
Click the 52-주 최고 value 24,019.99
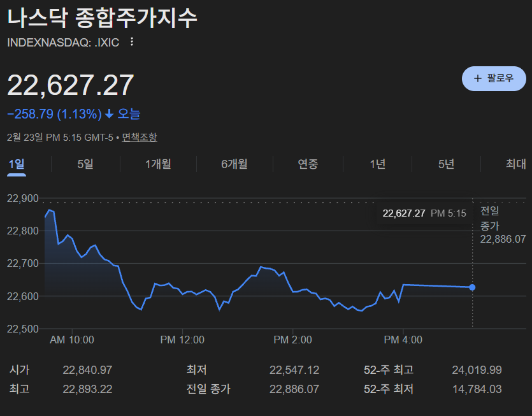coord(476,370)
